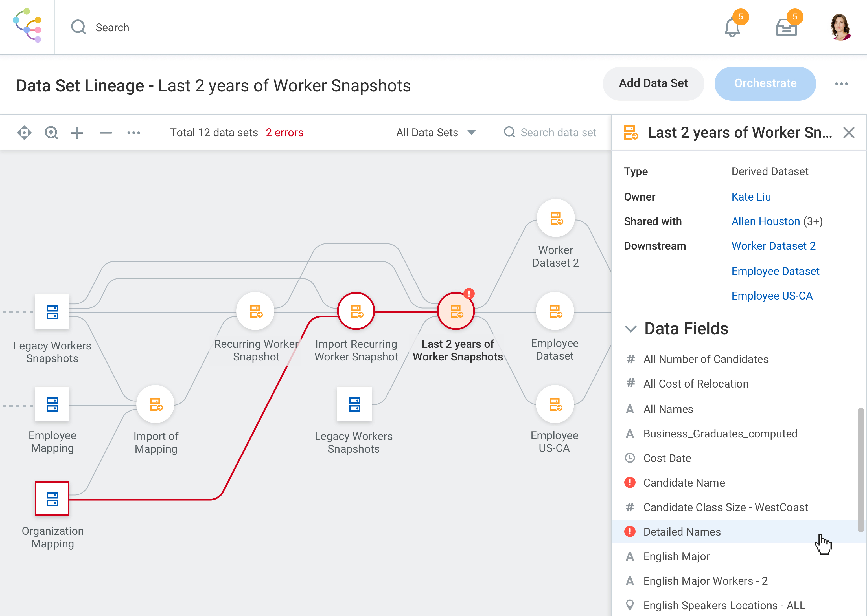Screen dimensions: 867x616
Task: Select the Detailed Names data field
Action: point(682,532)
